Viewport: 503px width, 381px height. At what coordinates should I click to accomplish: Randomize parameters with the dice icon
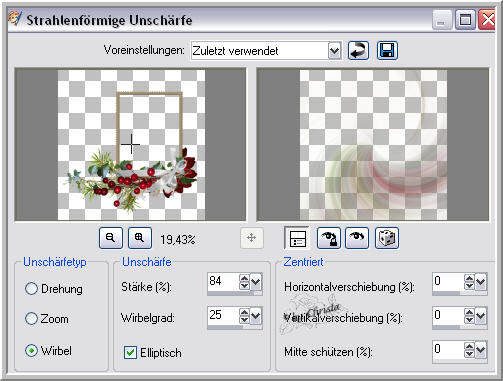[x=387, y=238]
